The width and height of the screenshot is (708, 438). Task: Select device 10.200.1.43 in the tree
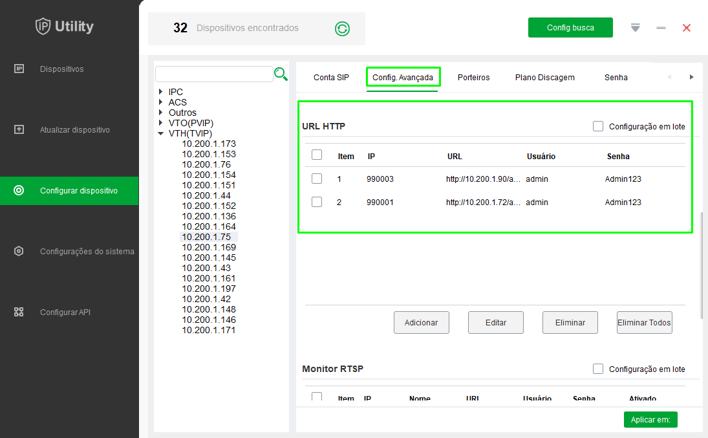pos(206,268)
